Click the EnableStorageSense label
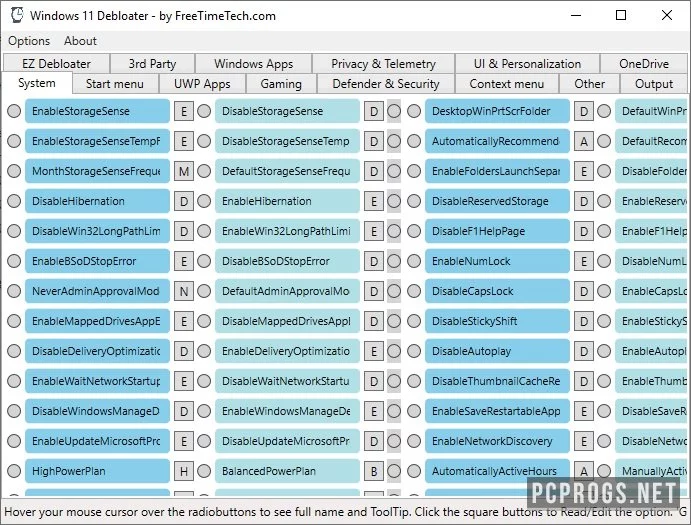Screen dimensions: 691x525 (x=97, y=111)
